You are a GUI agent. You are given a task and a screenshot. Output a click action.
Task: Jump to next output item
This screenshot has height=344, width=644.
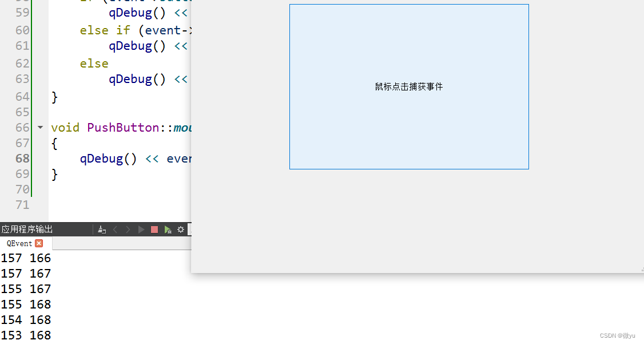pyautogui.click(x=128, y=230)
